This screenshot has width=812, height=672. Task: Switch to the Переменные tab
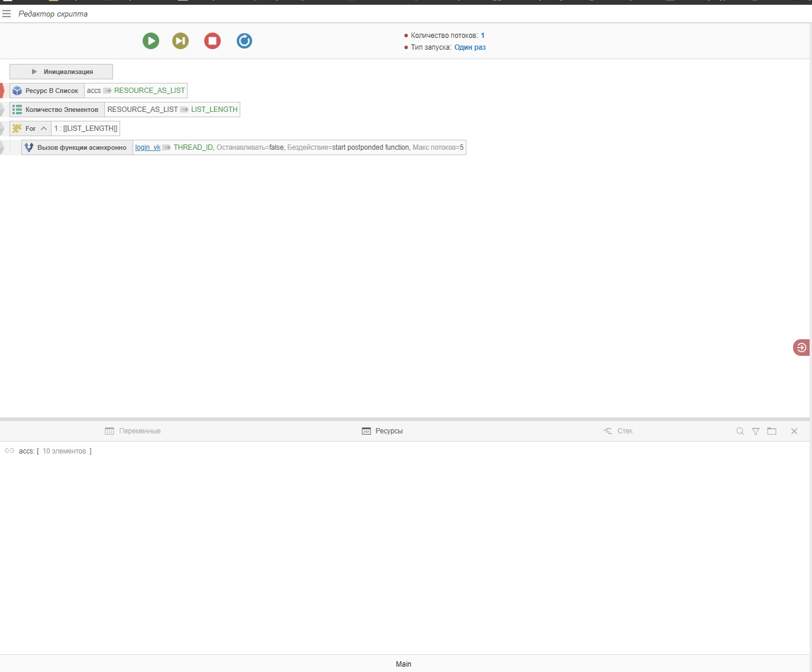click(133, 431)
